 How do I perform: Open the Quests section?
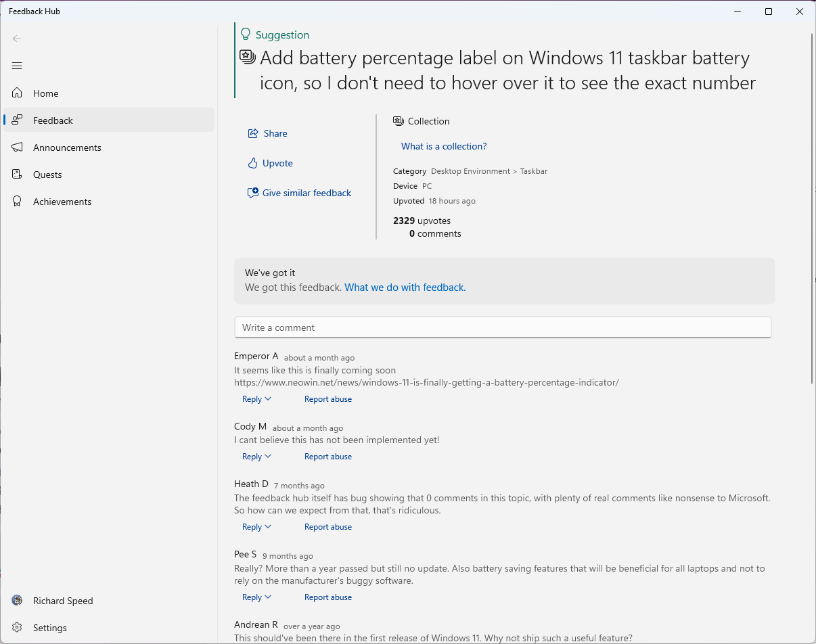[x=109, y=175]
